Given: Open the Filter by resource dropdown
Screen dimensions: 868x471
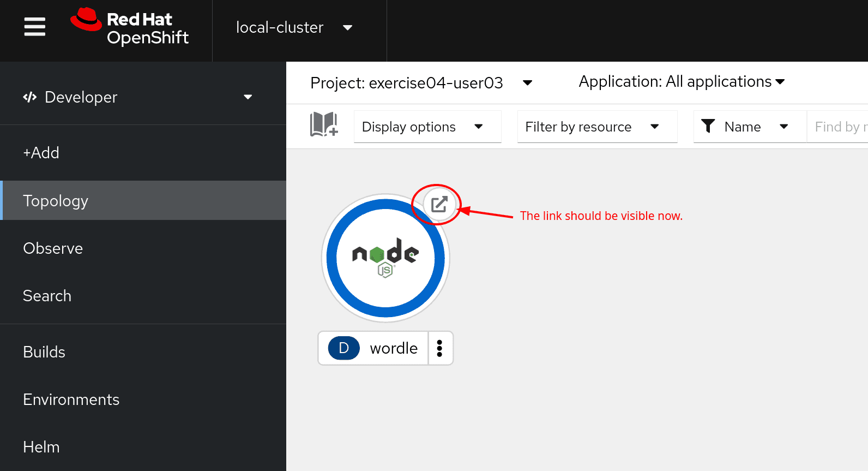Looking at the screenshot, I should click(x=597, y=127).
